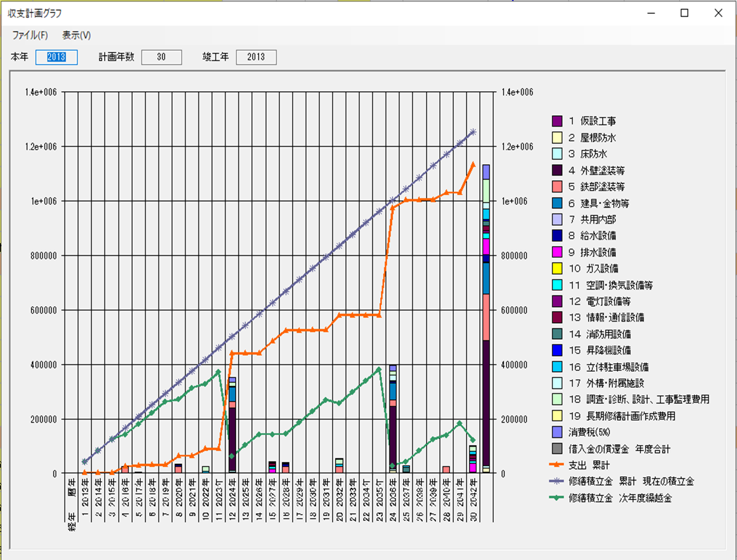Select the gray 借入金の償還金 legend swatch
The height and width of the screenshot is (560, 737).
[x=557, y=449]
